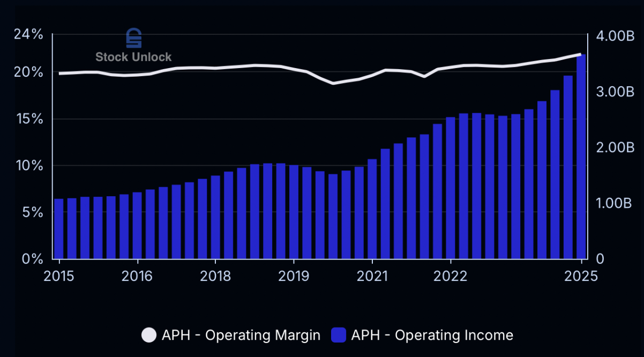Click the 10% left axis label

[28, 166]
